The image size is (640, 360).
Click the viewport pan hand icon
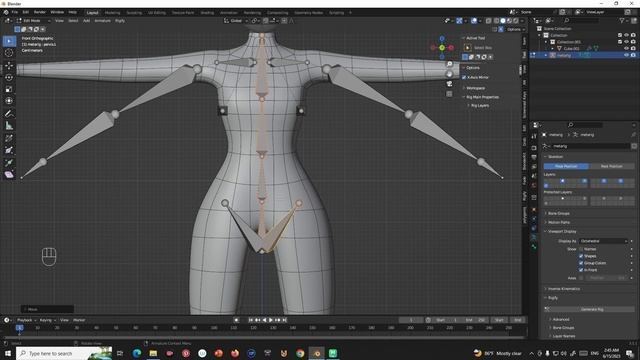(x=449, y=74)
